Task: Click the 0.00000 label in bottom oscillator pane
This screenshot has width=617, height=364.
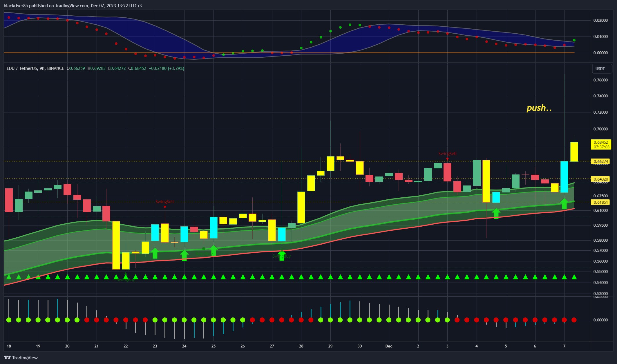Action: click(x=600, y=320)
